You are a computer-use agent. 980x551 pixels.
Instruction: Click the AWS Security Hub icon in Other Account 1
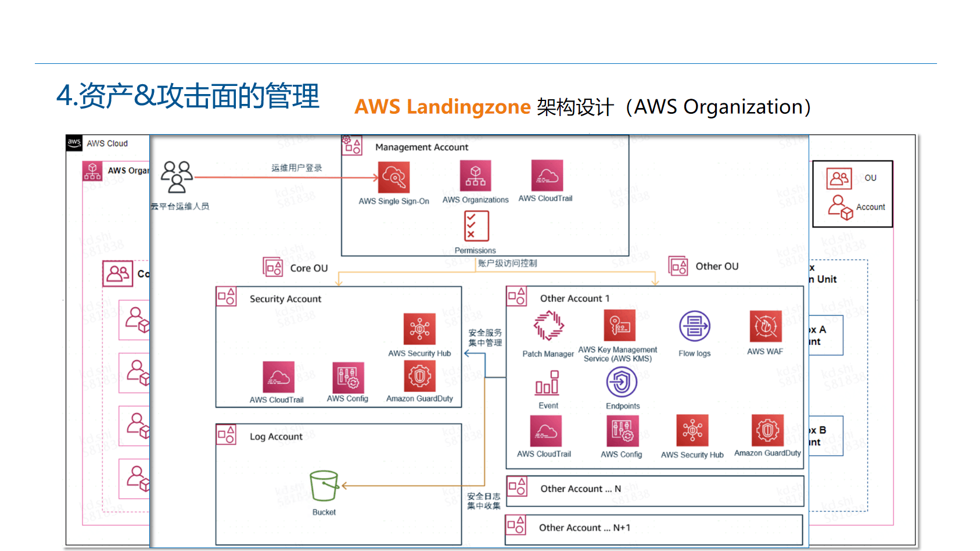point(692,430)
